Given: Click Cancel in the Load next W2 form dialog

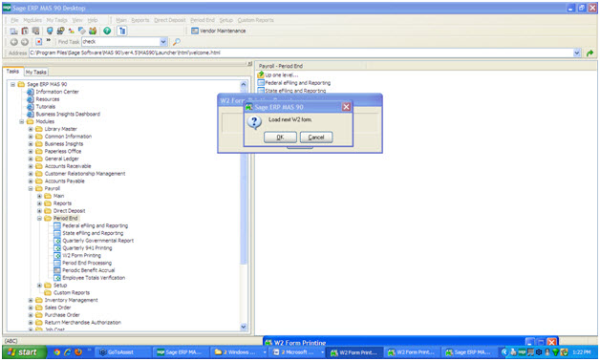Looking at the screenshot, I should (316, 137).
